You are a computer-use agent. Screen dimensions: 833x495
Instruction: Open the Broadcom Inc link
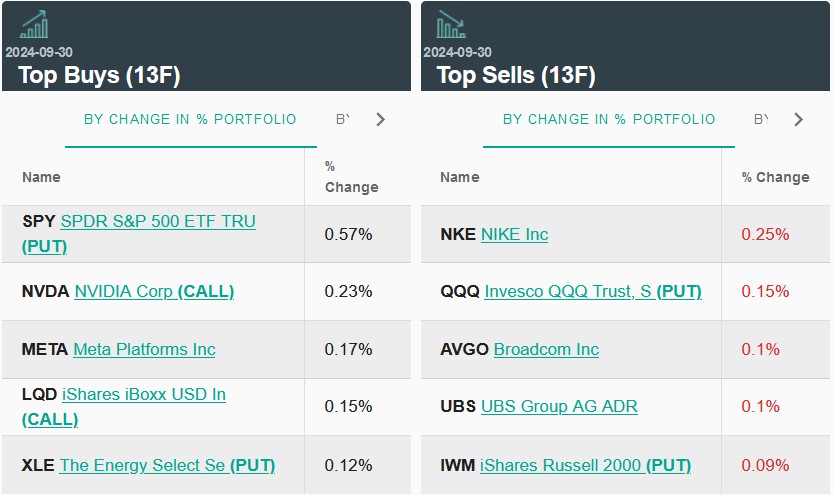pos(546,349)
